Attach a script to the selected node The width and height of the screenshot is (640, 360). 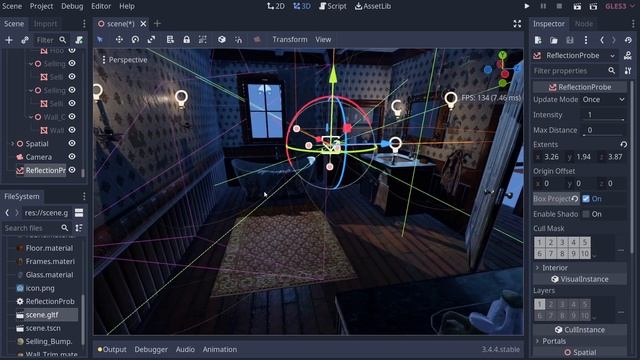point(79,40)
